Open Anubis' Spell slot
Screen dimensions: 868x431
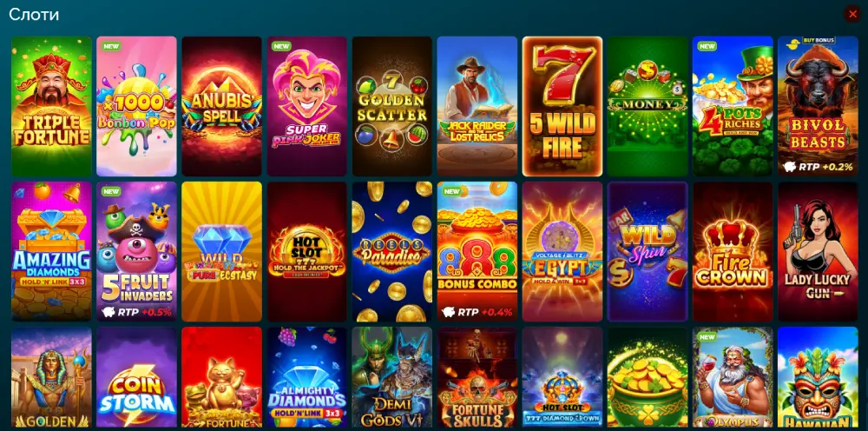pos(221,106)
